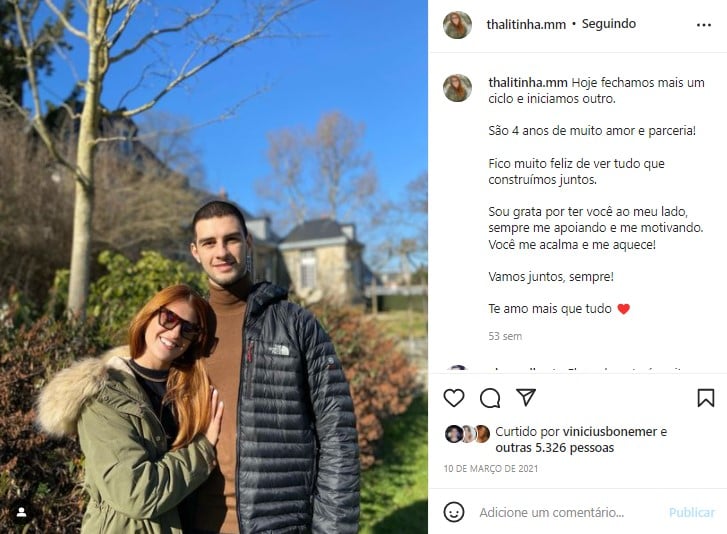Toggle the Seguindo follow status
This screenshot has width=727, height=534.
point(609,24)
